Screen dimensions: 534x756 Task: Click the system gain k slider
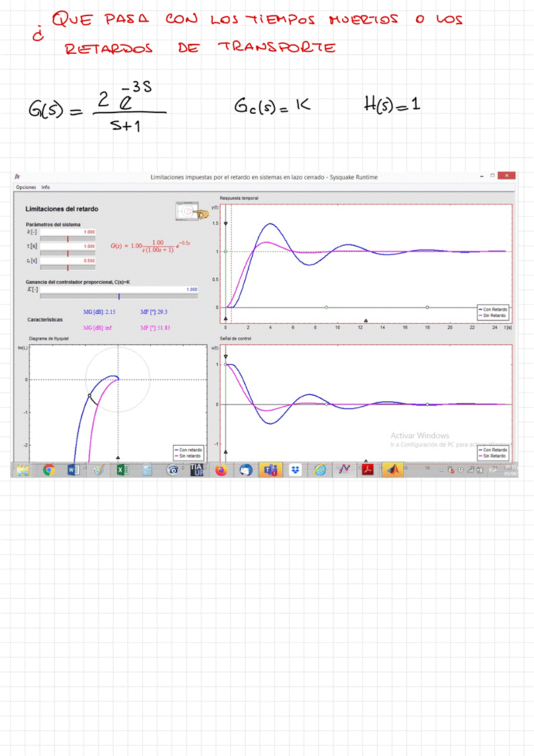click(68, 238)
